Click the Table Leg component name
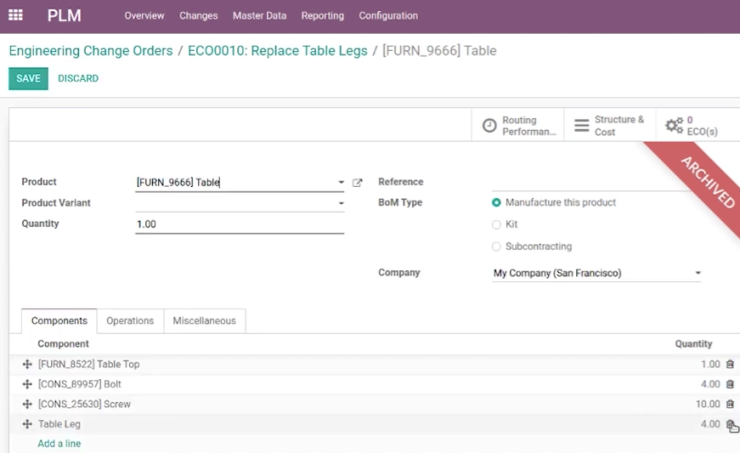The height and width of the screenshot is (453, 740). [59, 424]
